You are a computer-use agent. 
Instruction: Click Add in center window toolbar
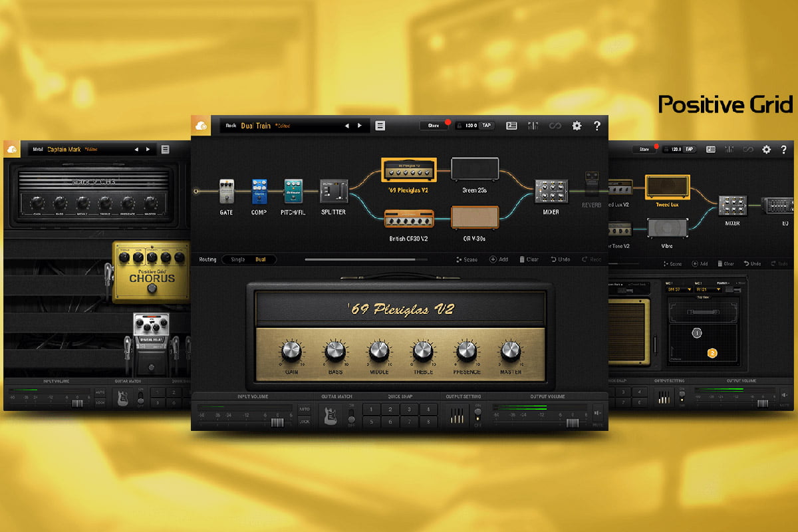(499, 259)
